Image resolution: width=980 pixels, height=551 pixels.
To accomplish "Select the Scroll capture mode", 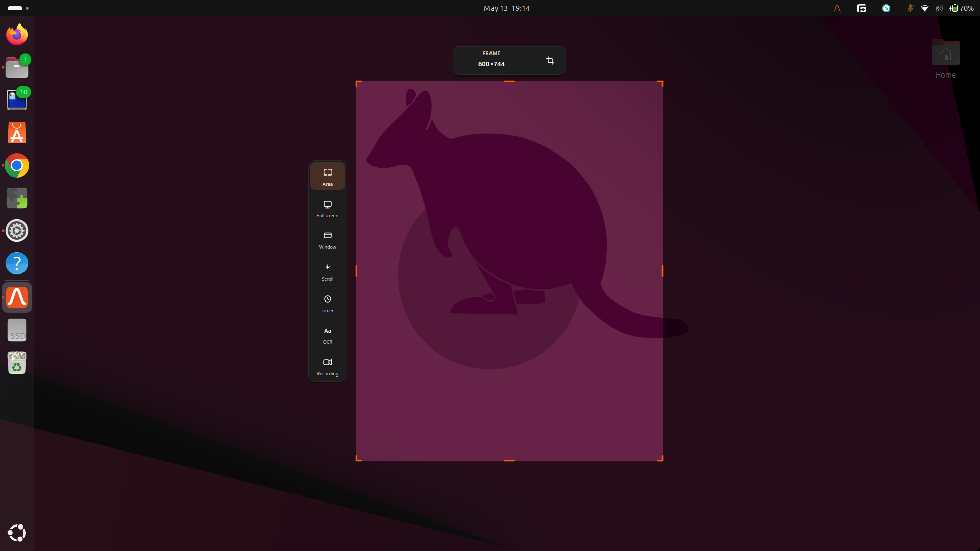I will coord(328,272).
